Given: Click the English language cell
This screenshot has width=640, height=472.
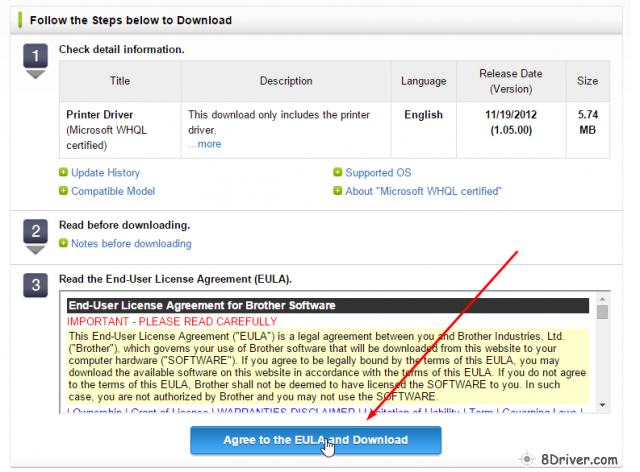Looking at the screenshot, I should [x=423, y=130].
